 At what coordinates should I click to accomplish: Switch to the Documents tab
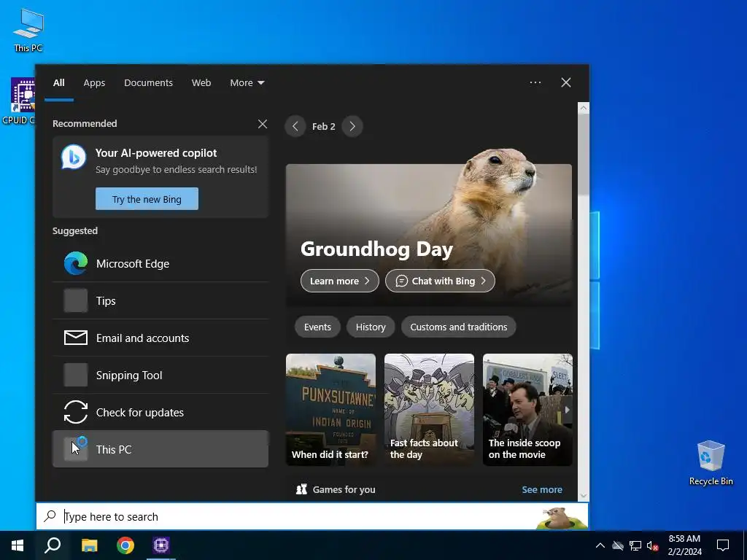[x=148, y=83]
